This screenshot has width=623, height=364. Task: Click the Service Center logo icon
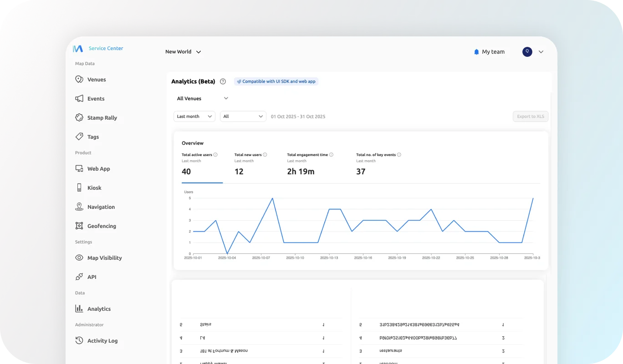[78, 48]
